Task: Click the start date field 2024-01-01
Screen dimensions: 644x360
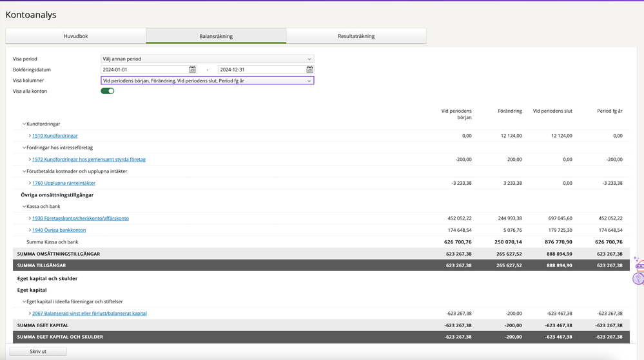Action: coord(144,70)
